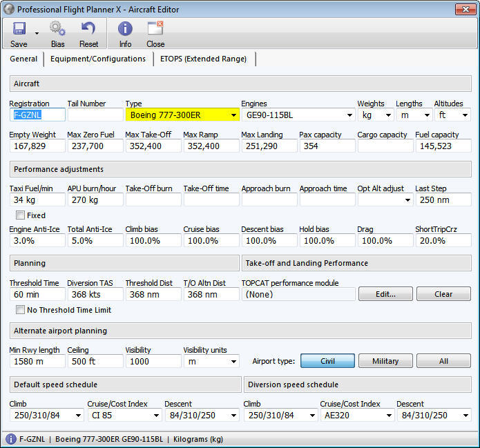
Task: Enable No Threshold Time Limit checkbox
Action: coord(20,310)
